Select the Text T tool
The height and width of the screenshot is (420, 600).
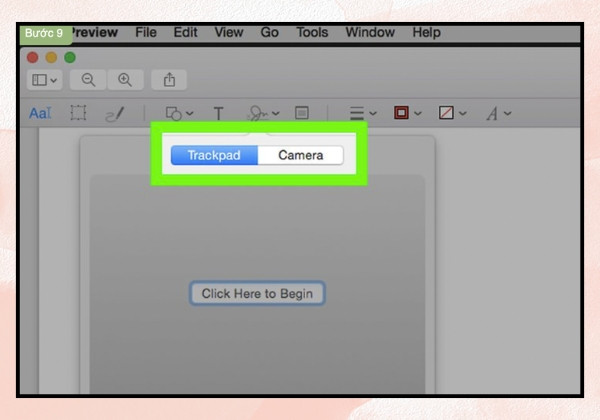[218, 114]
